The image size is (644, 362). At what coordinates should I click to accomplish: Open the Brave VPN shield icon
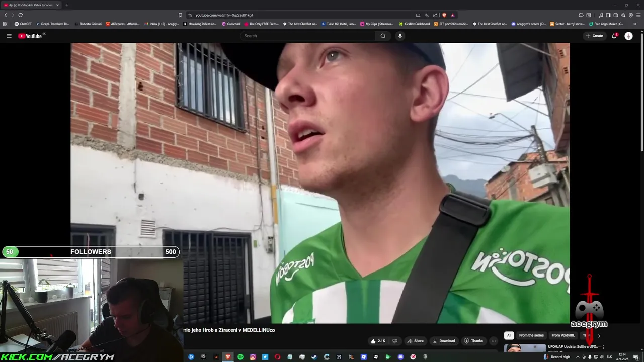(x=631, y=15)
